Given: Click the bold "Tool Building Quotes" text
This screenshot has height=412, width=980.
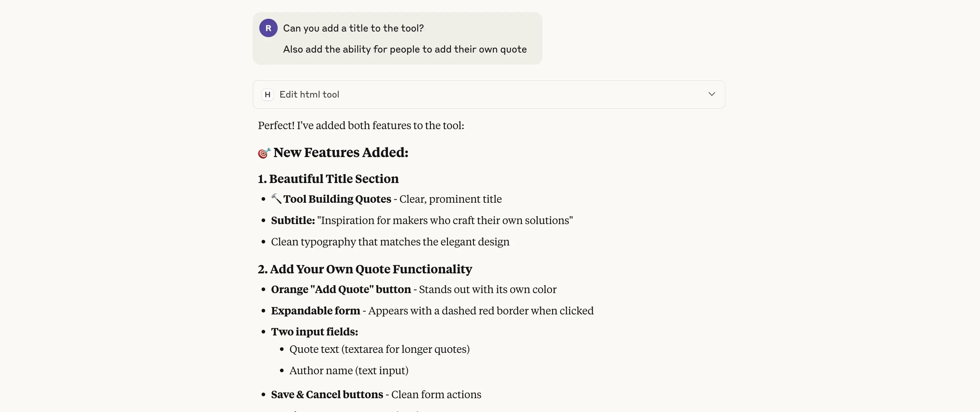Looking at the screenshot, I should [337, 199].
